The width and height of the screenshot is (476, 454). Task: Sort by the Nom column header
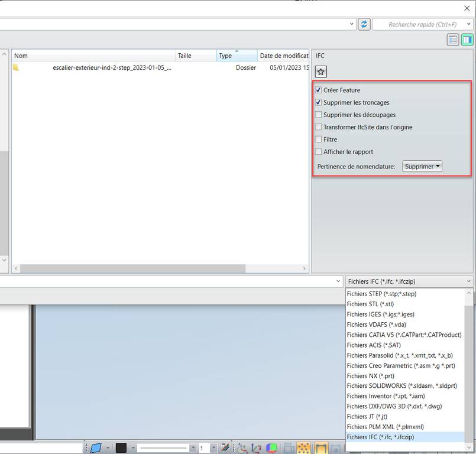(93, 56)
